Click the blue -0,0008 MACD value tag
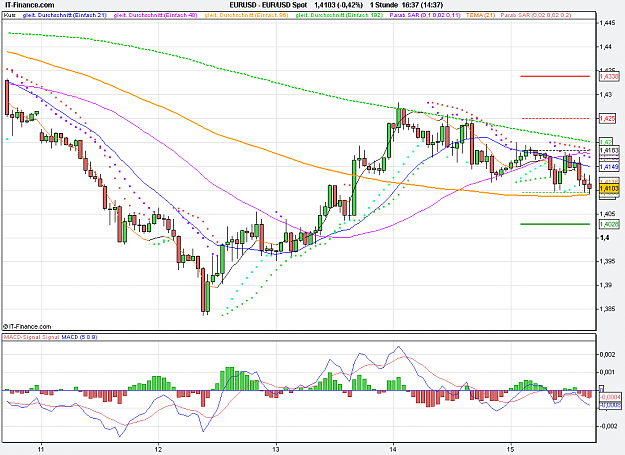This screenshot has width=625, height=455. (x=610, y=405)
